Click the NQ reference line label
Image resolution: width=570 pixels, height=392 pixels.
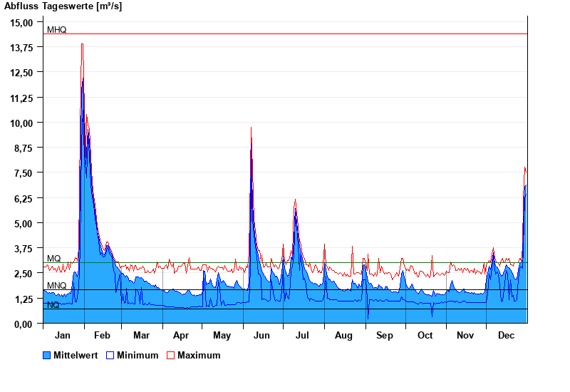[53, 305]
